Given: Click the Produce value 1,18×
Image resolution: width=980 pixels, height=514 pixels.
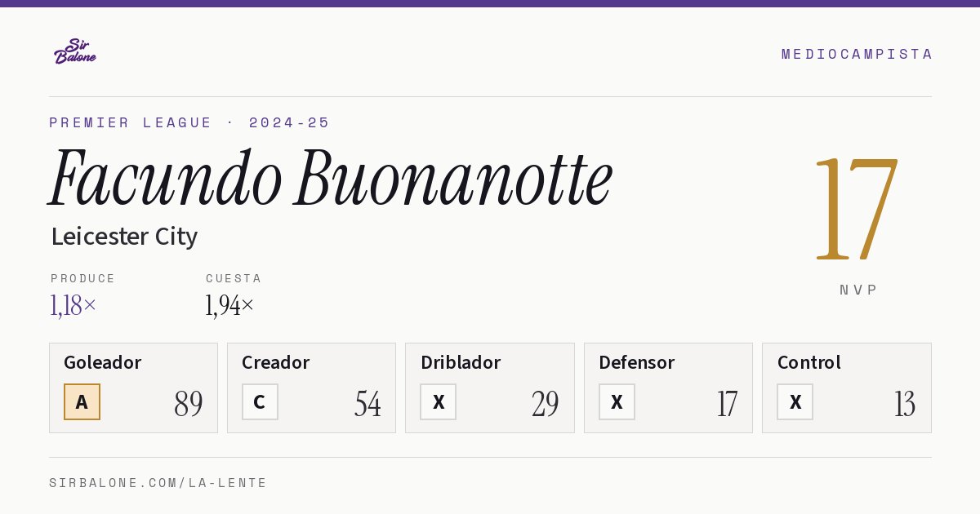Looking at the screenshot, I should [x=73, y=305].
